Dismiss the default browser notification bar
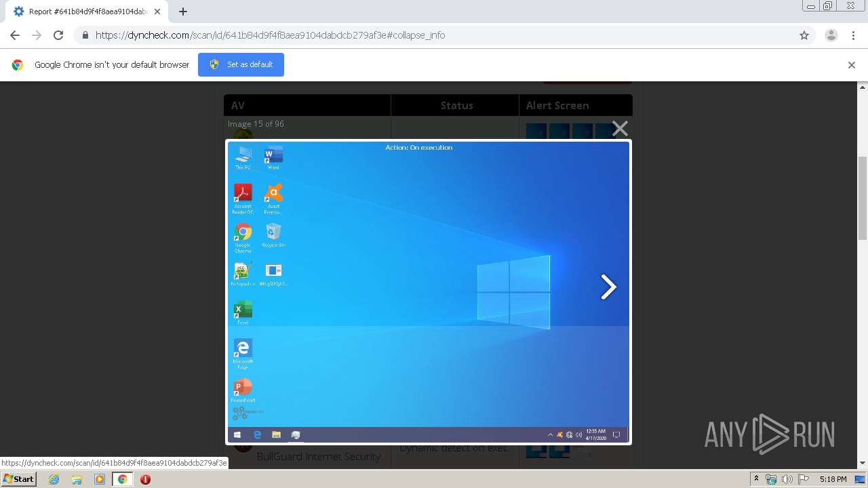This screenshot has height=488, width=868. [852, 65]
